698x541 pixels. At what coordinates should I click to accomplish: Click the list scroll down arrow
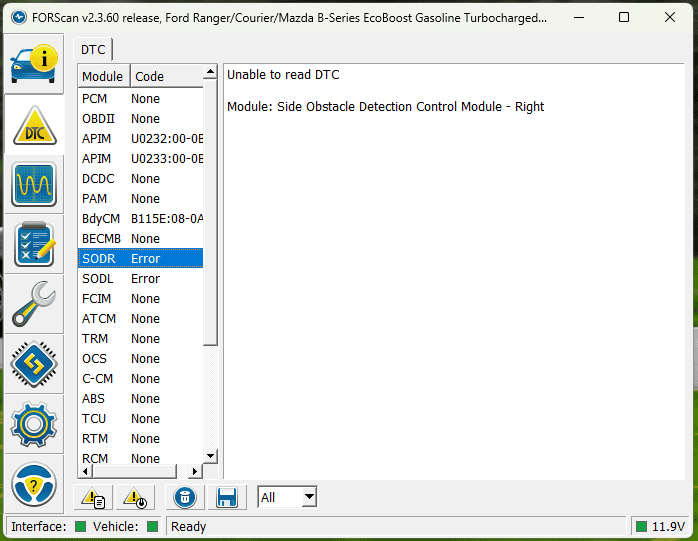coord(210,456)
